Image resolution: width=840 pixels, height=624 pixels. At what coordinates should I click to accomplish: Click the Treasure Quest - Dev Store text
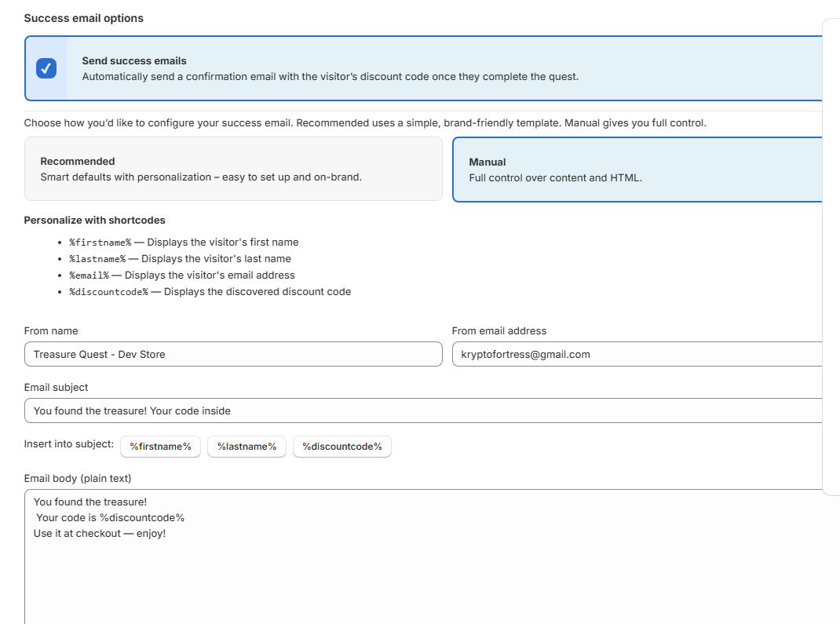pyautogui.click(x=97, y=354)
